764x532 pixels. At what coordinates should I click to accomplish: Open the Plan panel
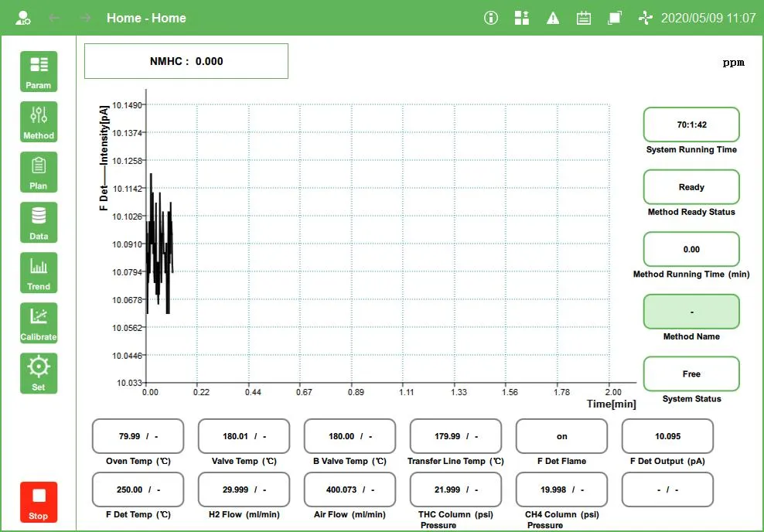pos(38,172)
